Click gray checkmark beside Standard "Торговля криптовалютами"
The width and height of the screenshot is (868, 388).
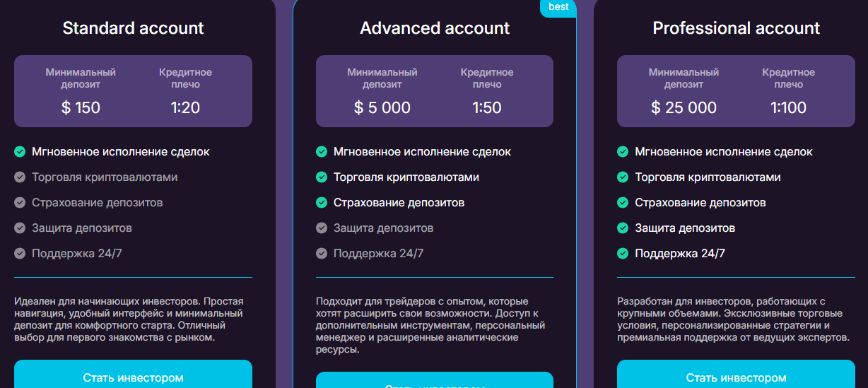(x=20, y=177)
